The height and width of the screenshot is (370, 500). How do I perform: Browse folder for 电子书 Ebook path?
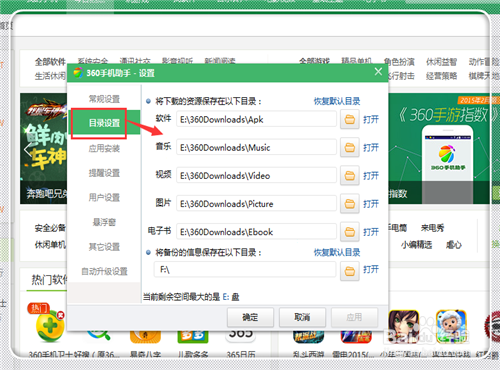350,232
